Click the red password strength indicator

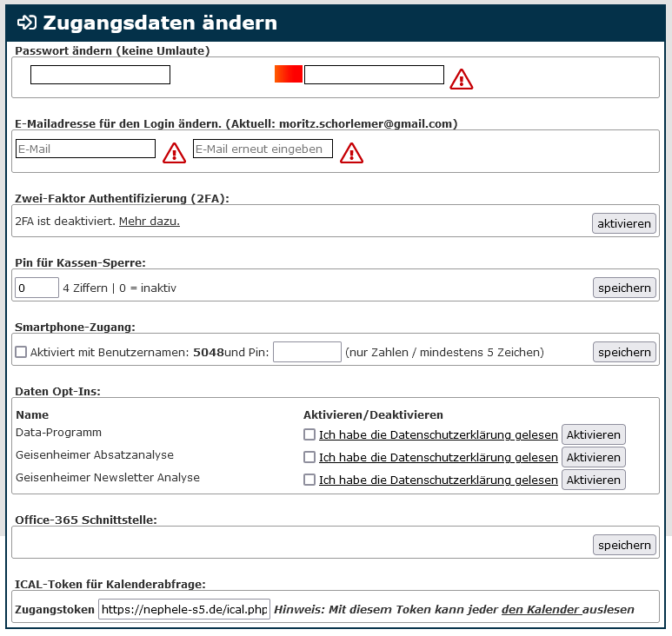(288, 75)
